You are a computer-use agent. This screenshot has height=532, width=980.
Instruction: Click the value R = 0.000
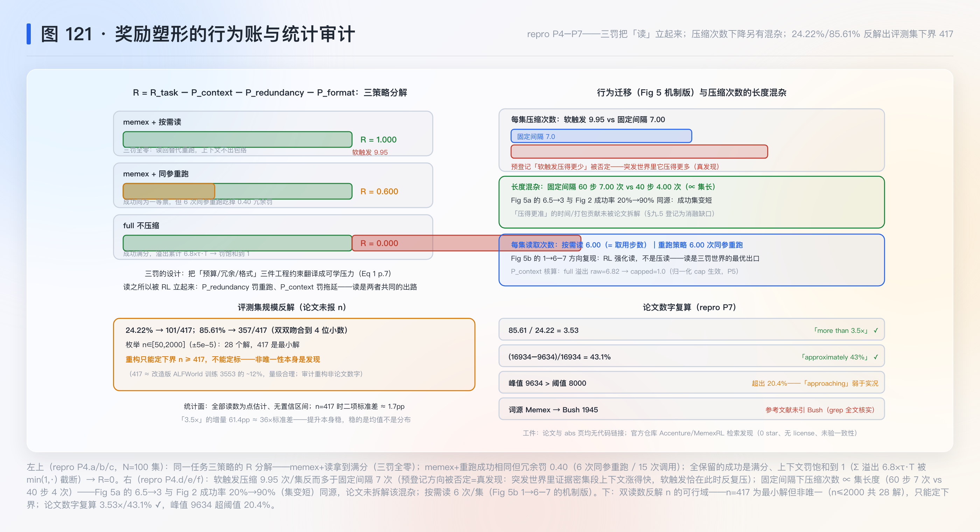pos(379,243)
